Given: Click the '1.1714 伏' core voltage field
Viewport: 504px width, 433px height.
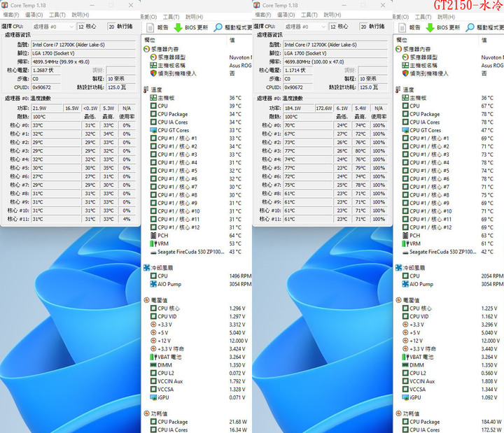Looking at the screenshot, I should click(298, 70).
